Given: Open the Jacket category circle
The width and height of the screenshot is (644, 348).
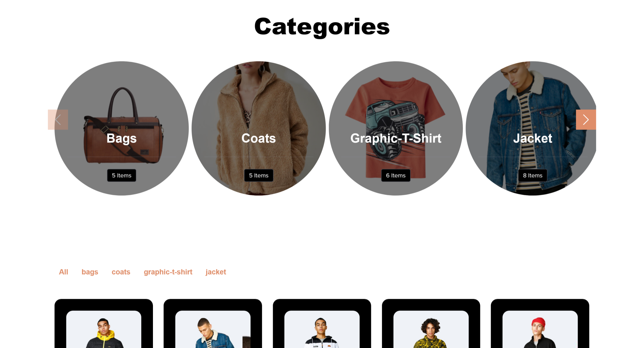Looking at the screenshot, I should click(x=531, y=128).
